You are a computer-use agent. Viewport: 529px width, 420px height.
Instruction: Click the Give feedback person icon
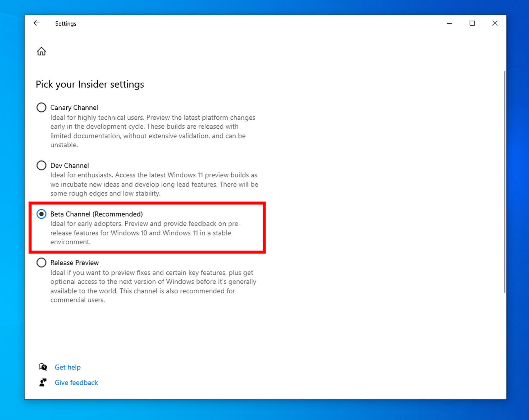(x=43, y=382)
